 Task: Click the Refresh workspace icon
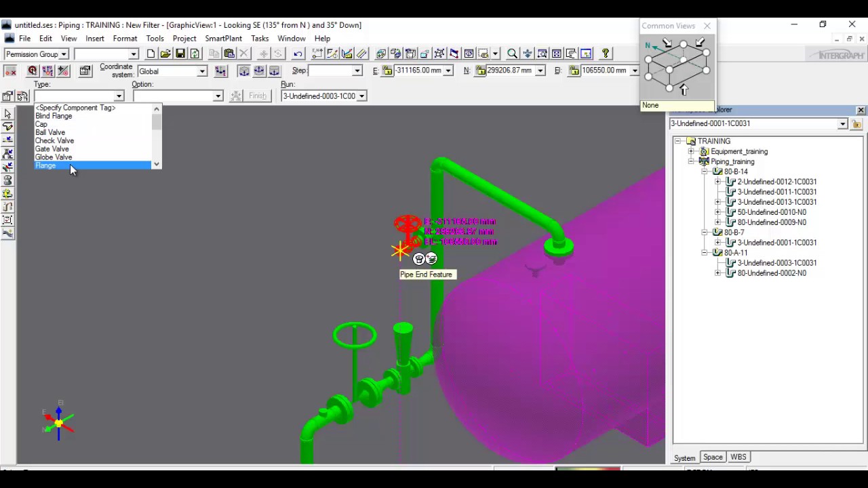195,54
